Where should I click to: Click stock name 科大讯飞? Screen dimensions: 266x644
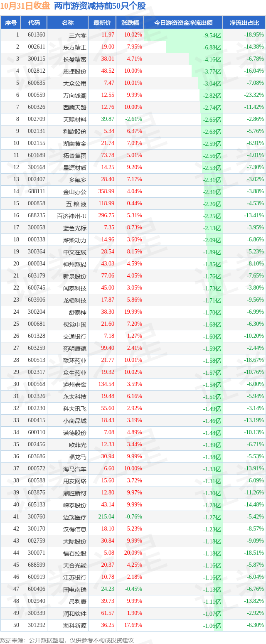tap(75, 408)
